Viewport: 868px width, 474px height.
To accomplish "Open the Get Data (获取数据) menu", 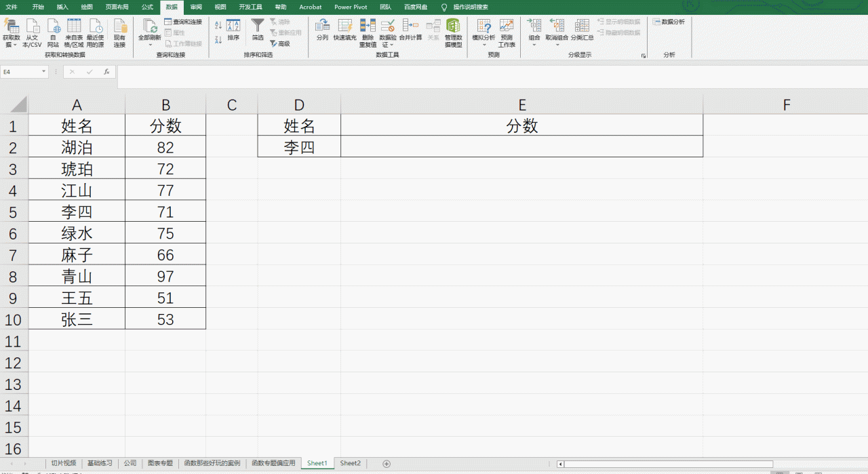I will pos(11,33).
